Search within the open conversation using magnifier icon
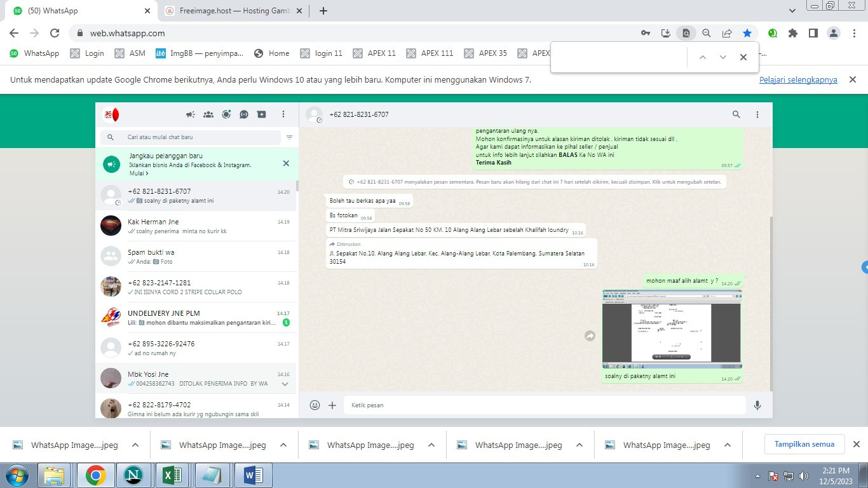This screenshot has width=868, height=488. tap(736, 114)
